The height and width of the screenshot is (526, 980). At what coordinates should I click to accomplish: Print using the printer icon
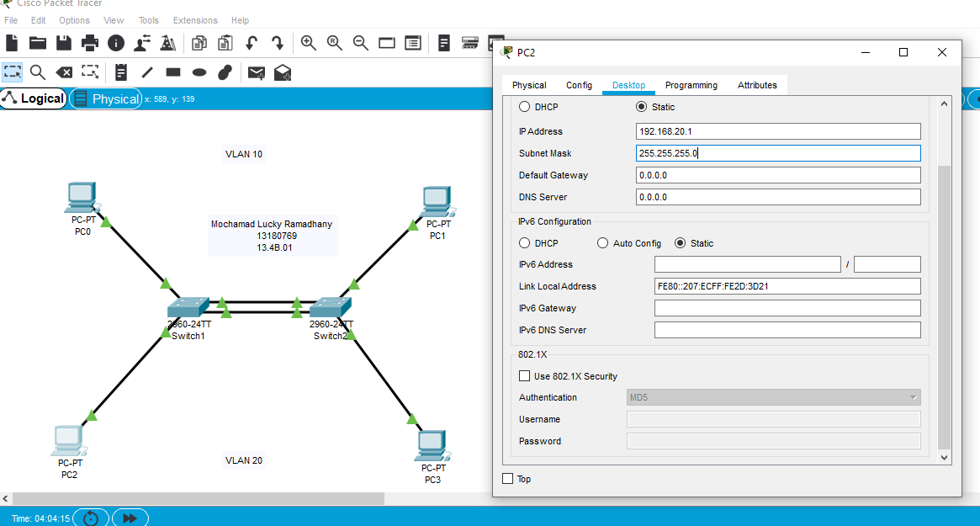(x=90, y=43)
